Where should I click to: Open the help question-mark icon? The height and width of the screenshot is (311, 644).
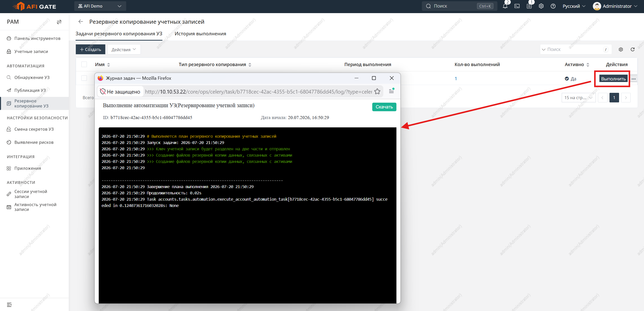click(x=553, y=6)
